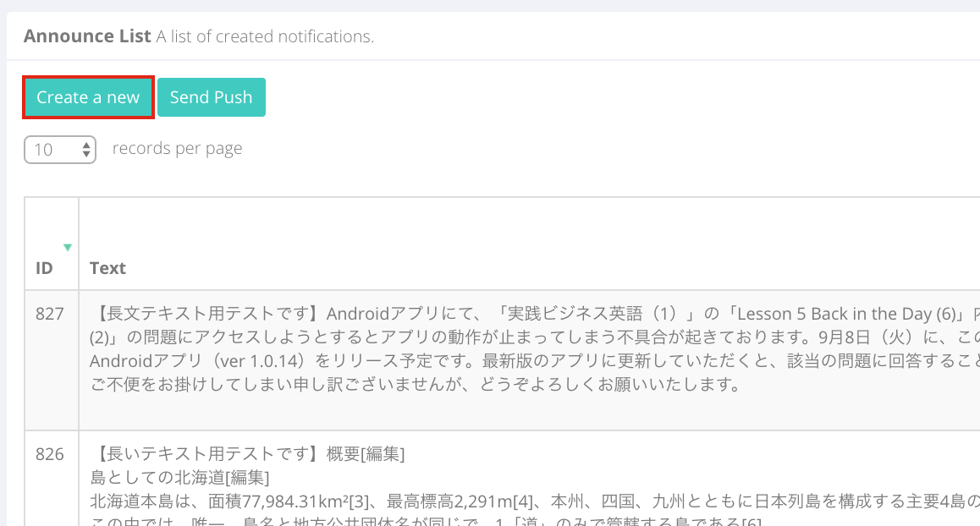
Task: Open the records per page dropdown
Action: point(60,150)
